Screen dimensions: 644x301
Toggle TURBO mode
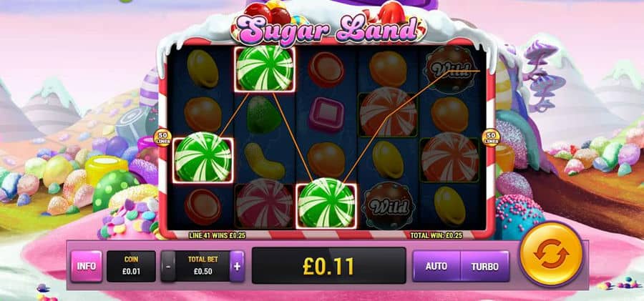click(x=484, y=266)
